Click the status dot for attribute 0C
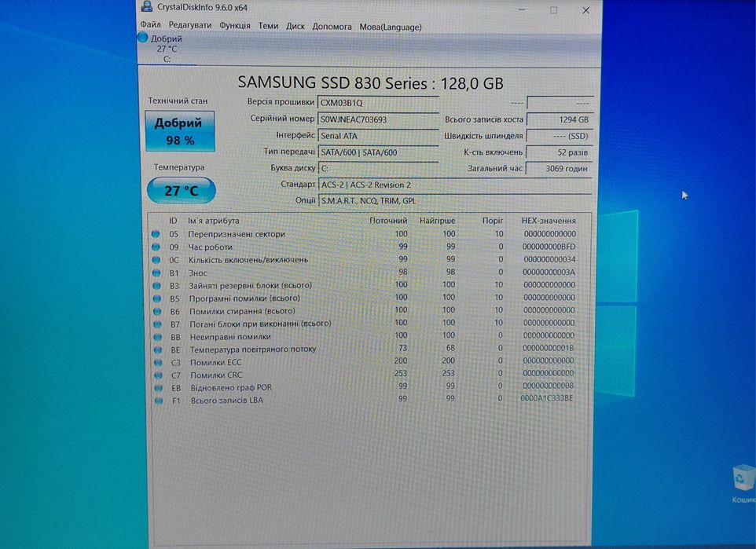Viewport: 756px width, 549px height. click(x=156, y=260)
